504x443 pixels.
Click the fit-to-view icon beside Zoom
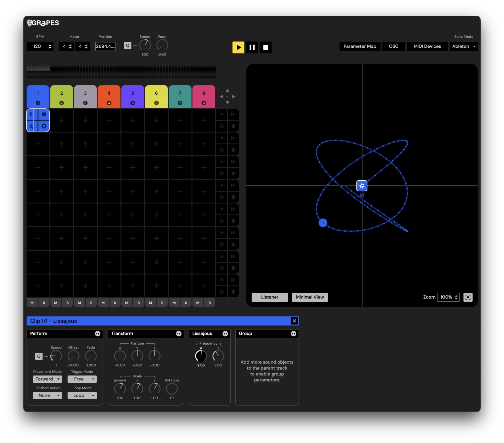pyautogui.click(x=468, y=297)
